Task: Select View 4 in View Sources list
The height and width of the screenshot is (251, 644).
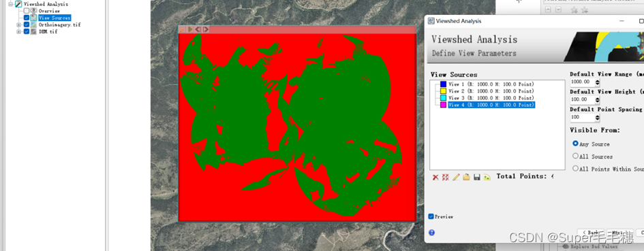Action: pyautogui.click(x=491, y=105)
